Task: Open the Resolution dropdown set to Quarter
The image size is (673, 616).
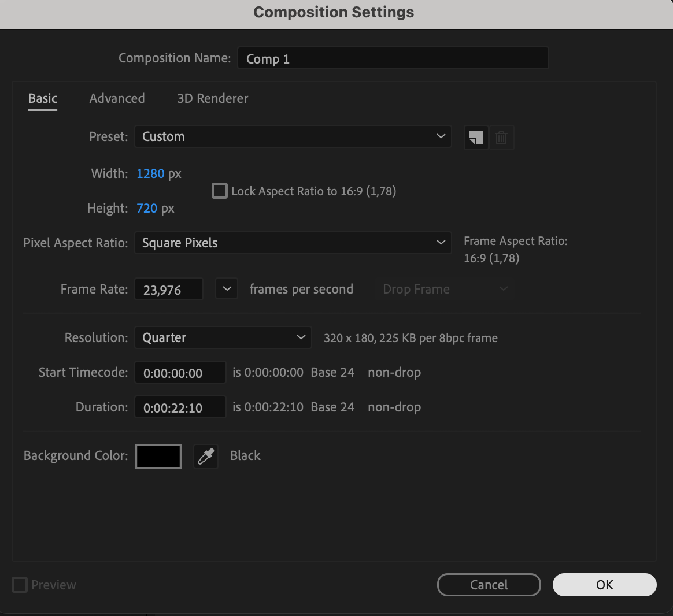Action: 223,337
